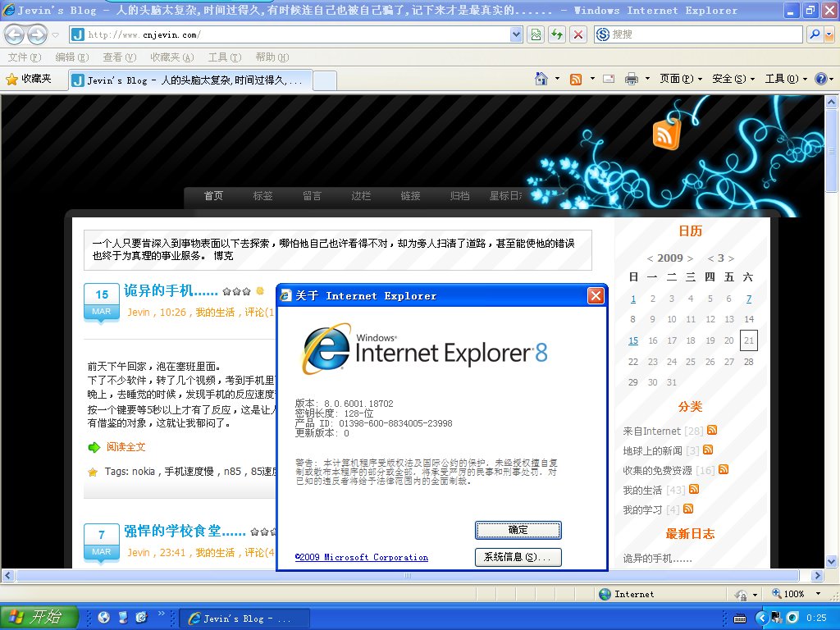Click the Read Mail envelope icon
Viewport: 840px width, 630px height.
[609, 80]
